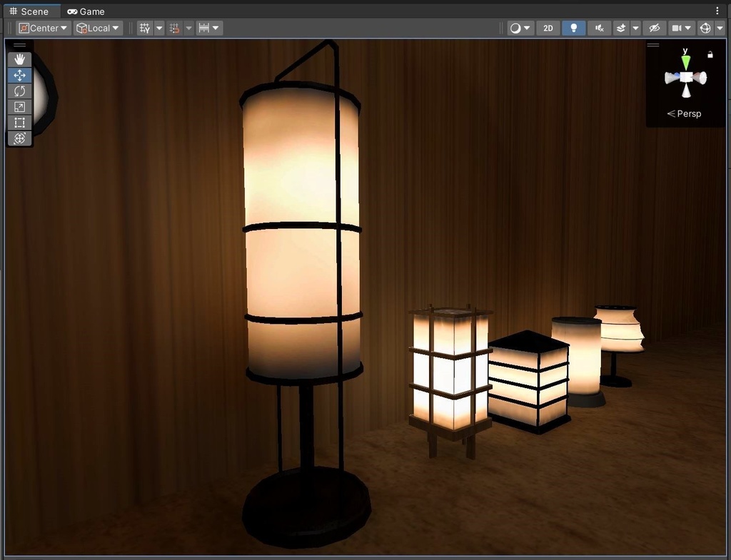Toggle scene audio mute button

(600, 28)
